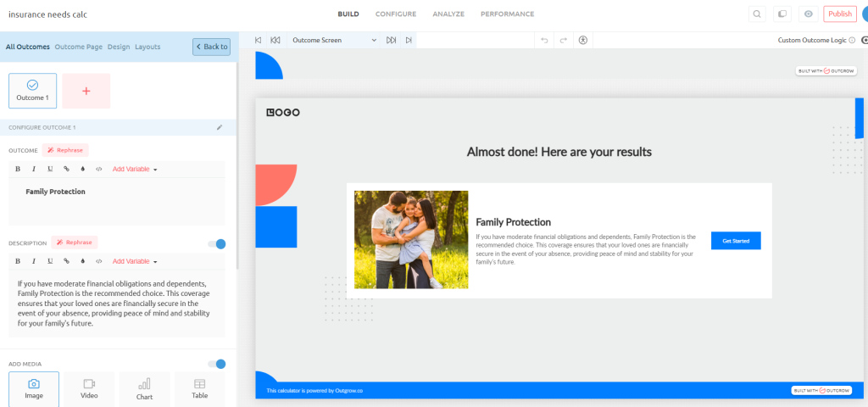Open the Design tab in sidebar
This screenshot has width=868, height=407.
[119, 47]
